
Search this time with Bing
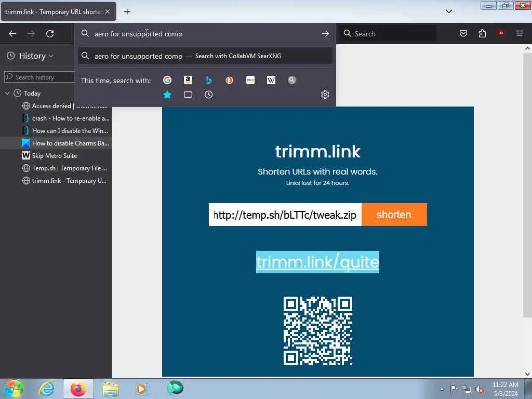(209, 80)
